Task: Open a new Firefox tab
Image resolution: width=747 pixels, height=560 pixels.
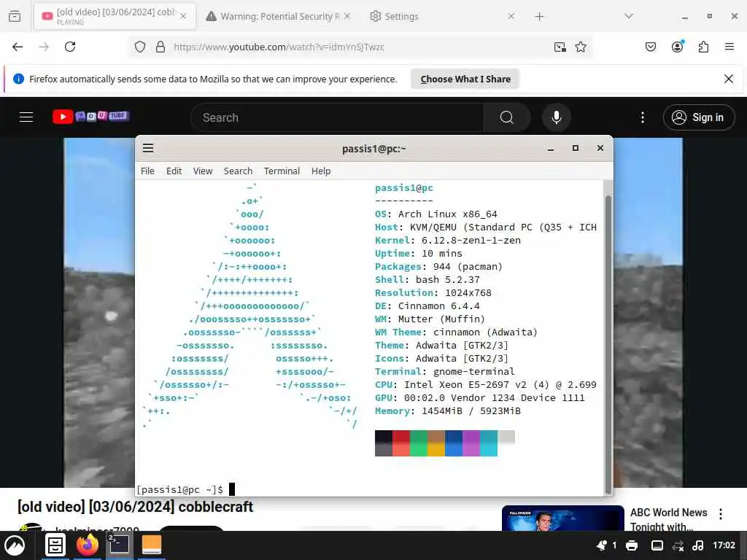Action: (x=539, y=17)
